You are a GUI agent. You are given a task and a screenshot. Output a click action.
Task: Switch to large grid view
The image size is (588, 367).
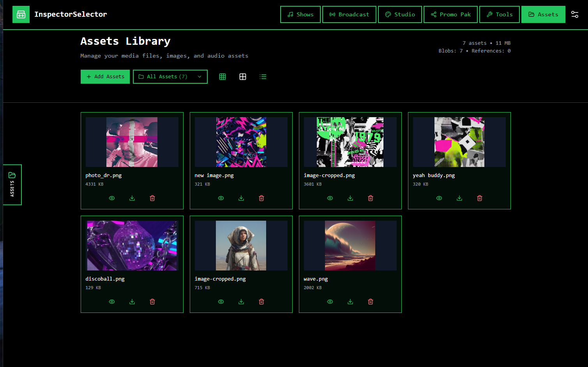click(x=243, y=77)
